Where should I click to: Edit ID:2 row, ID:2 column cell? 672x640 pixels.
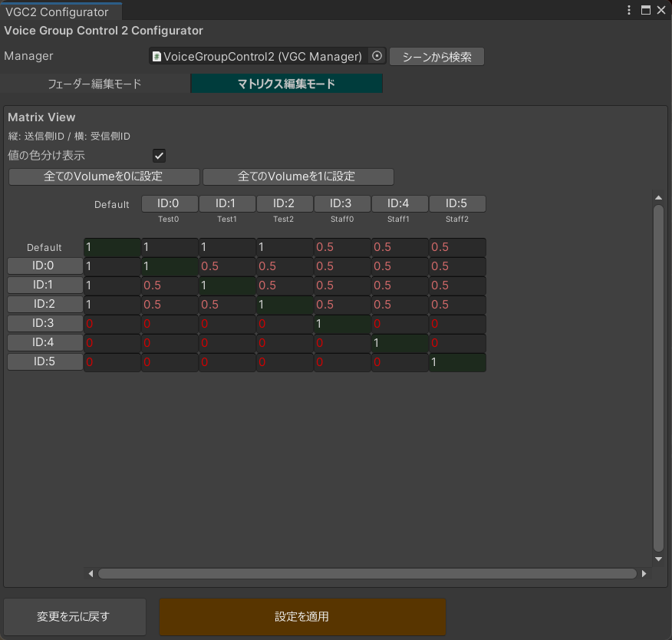pos(285,305)
